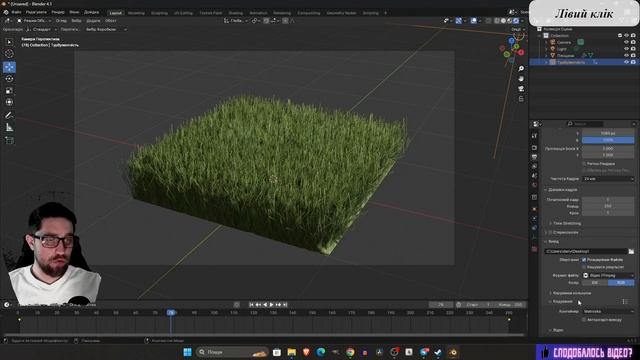Activate the Scale tool
This screenshot has width=640, height=360.
click(9, 91)
